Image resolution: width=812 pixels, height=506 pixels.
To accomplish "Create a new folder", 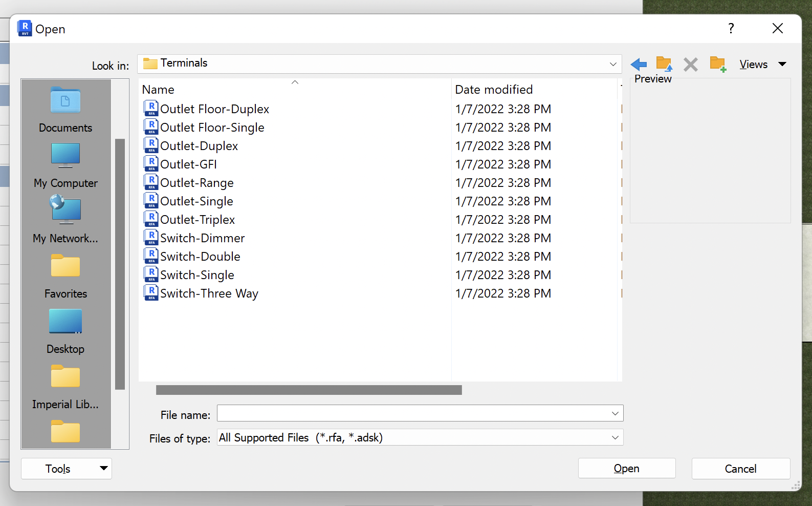I will (x=718, y=65).
